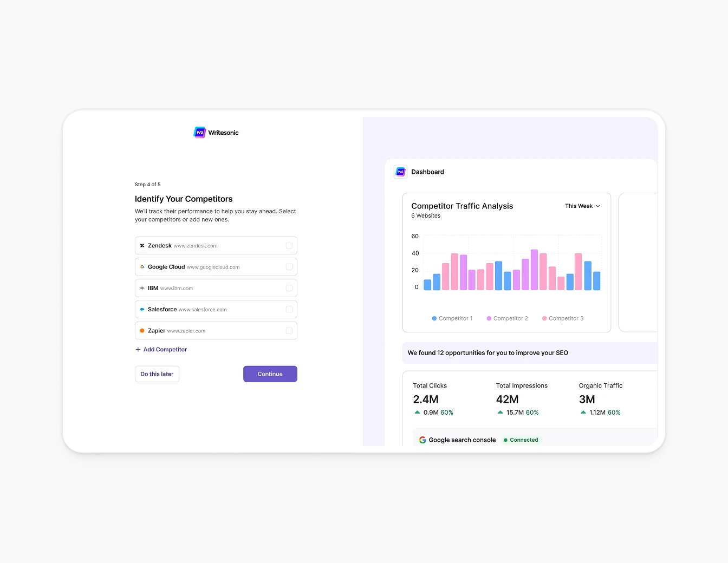Click the Add Competitor link
Screen dimensions: 728x563
[x=161, y=349]
